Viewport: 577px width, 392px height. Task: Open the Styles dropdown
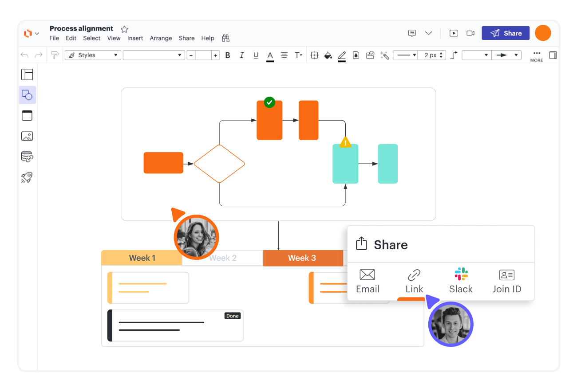pos(93,55)
